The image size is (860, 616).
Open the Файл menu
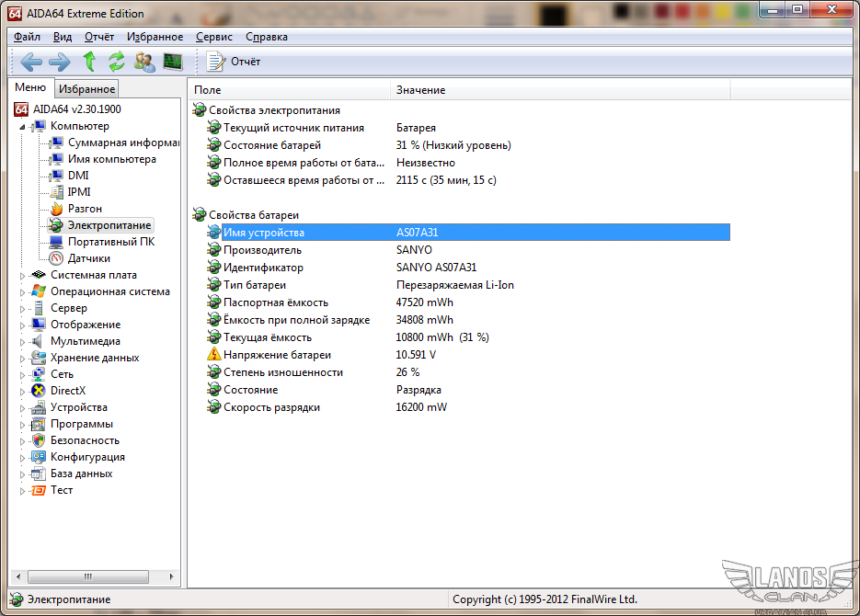coord(27,37)
